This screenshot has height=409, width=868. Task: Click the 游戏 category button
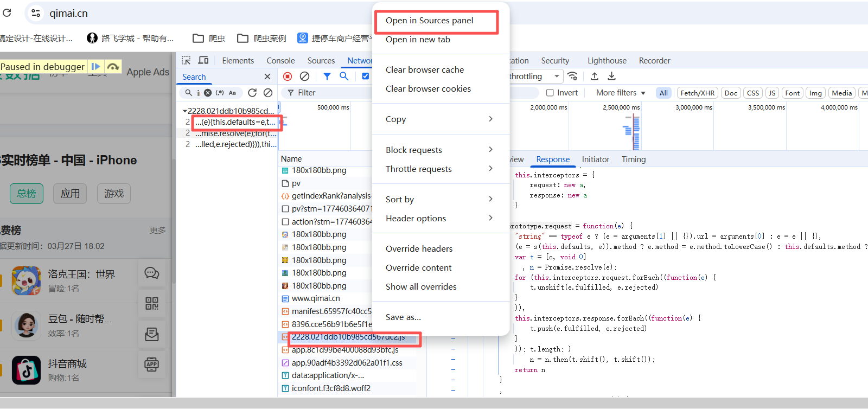[x=114, y=194]
